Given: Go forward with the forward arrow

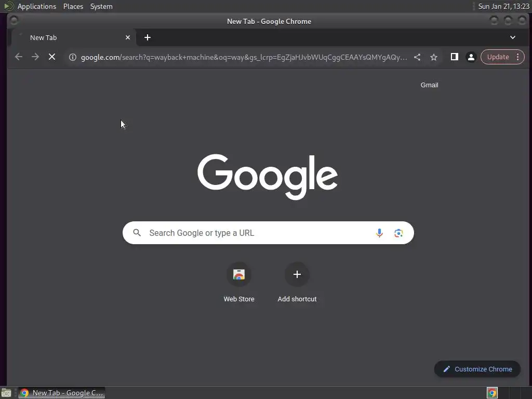Looking at the screenshot, I should [35, 57].
